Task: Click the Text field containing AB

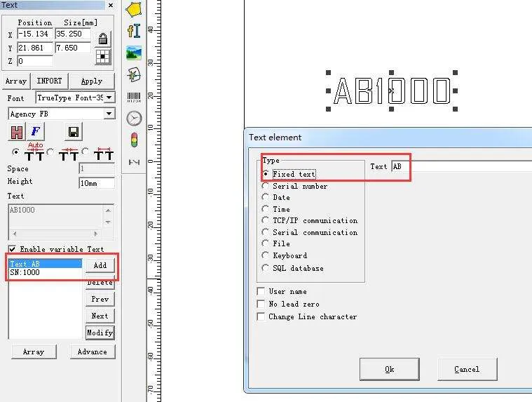Action: pyautogui.click(x=461, y=166)
